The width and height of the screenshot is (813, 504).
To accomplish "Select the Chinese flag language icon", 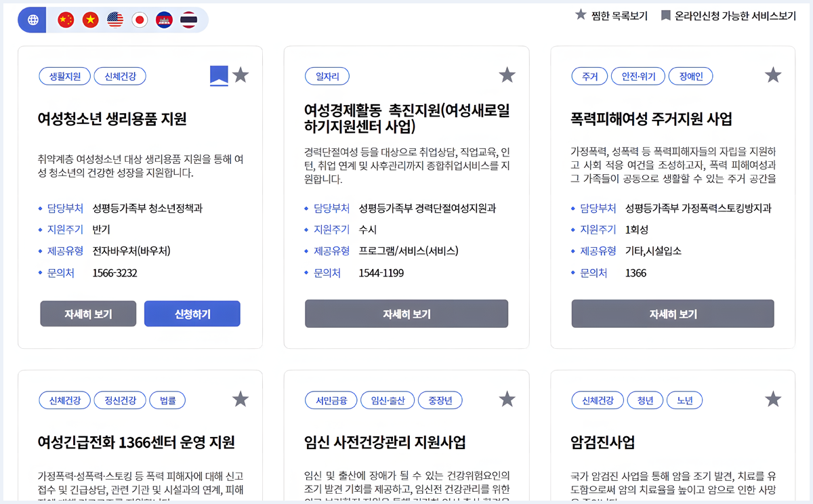I will [65, 20].
